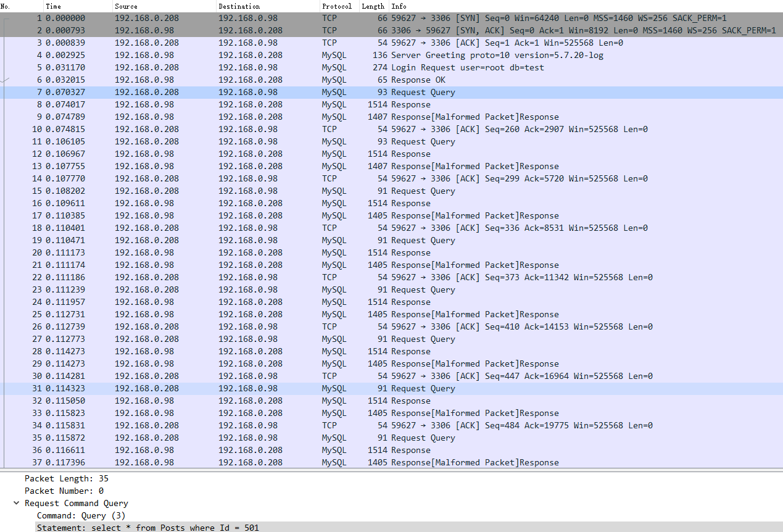Select packet 17 Malformed Packet at 0.110385
Image resolution: width=783 pixels, height=532 pixels.
click(391, 215)
